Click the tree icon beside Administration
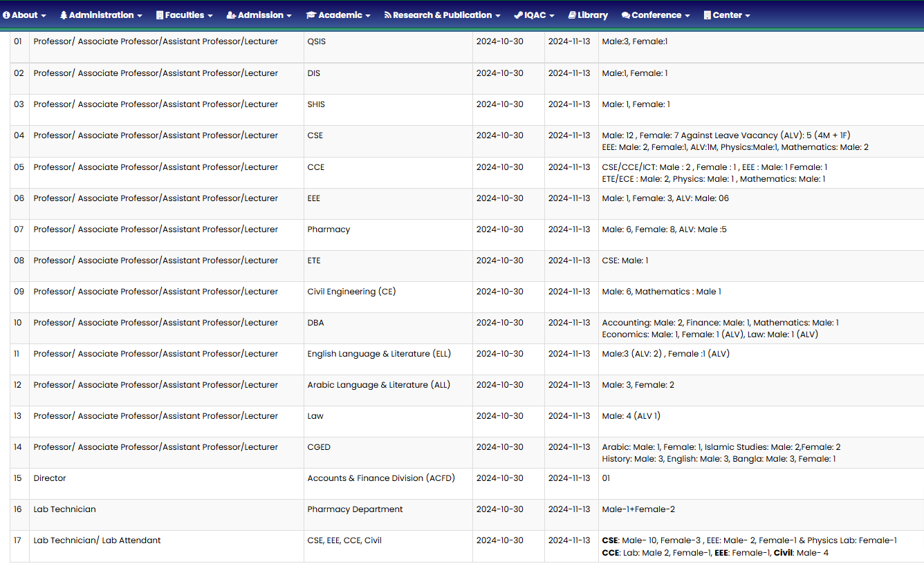Viewport: 924px width, 566px height. point(64,15)
